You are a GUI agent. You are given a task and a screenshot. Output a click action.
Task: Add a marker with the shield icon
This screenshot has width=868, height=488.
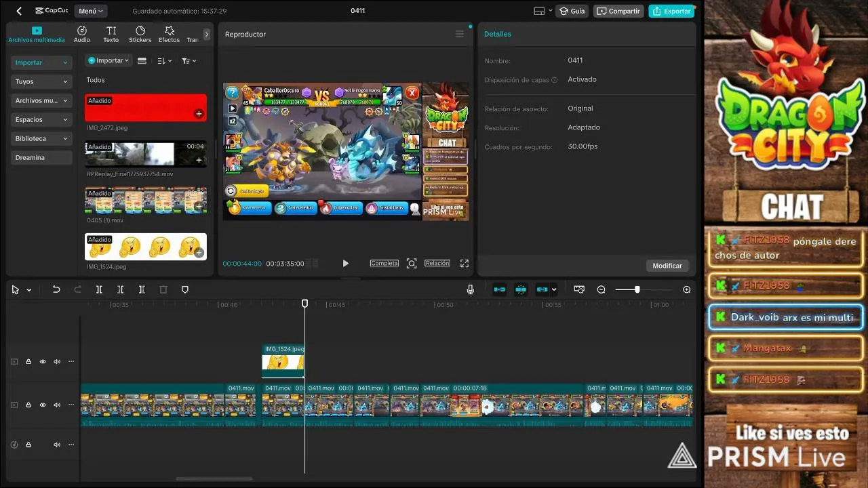pos(185,289)
